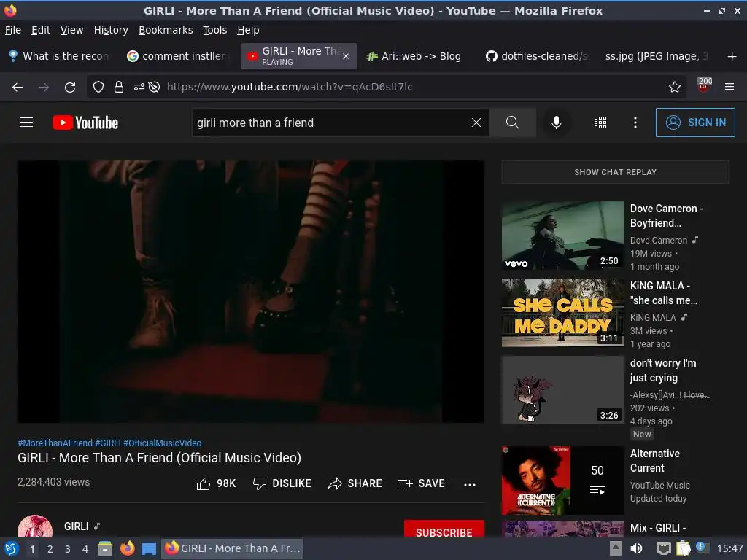
Task: Open the taskbar start menu icon
Action: 11,548
